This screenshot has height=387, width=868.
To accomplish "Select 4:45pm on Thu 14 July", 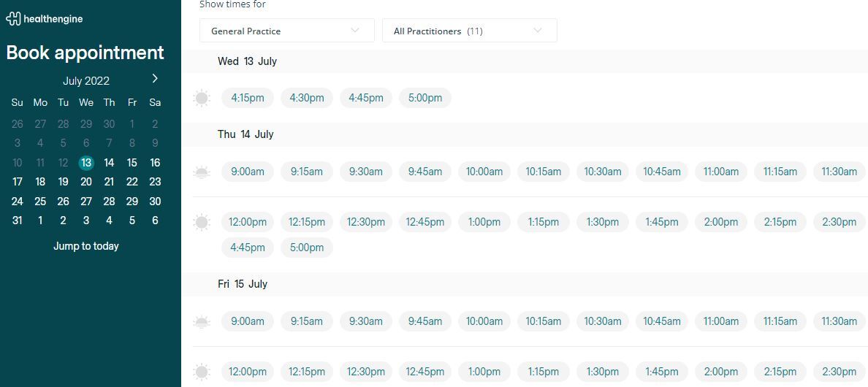I will pyautogui.click(x=248, y=248).
